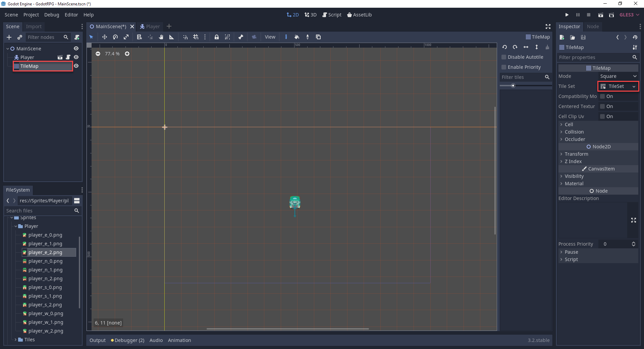Activate the Rotate Mode tool
The height and width of the screenshot is (349, 644).
click(x=115, y=37)
